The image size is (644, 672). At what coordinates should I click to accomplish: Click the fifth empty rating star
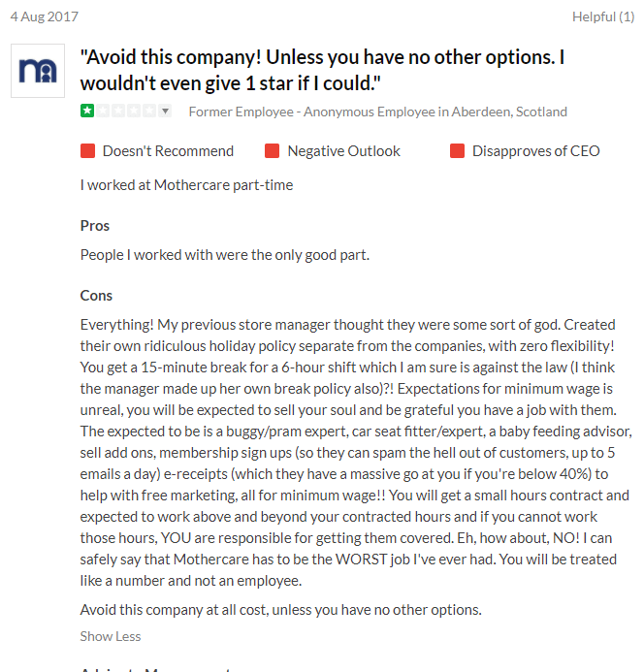[149, 111]
